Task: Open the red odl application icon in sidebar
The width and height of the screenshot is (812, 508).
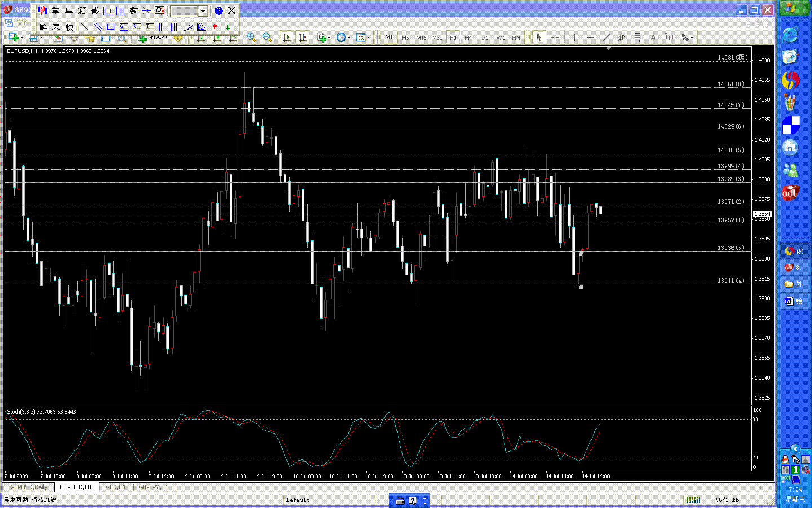Action: coord(790,193)
